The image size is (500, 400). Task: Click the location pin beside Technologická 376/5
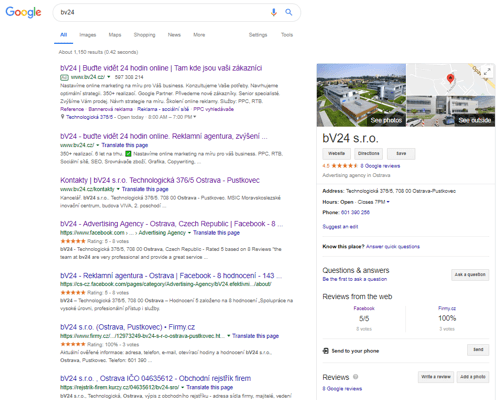[62, 117]
